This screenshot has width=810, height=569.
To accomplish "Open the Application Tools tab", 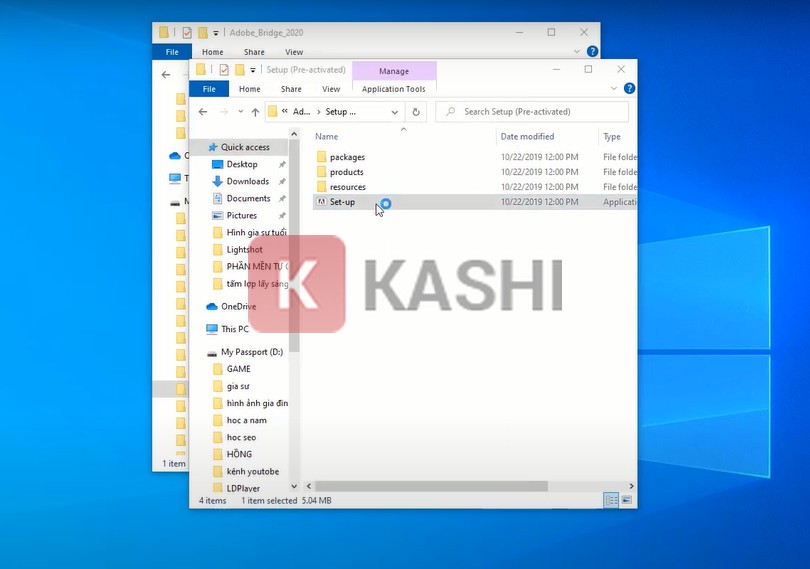I will (394, 89).
